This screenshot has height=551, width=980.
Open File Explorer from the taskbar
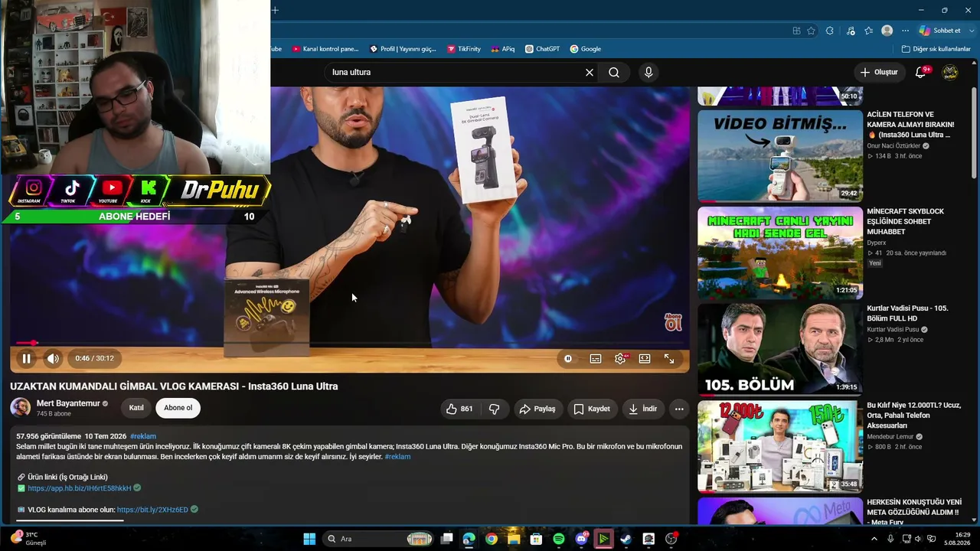click(514, 539)
